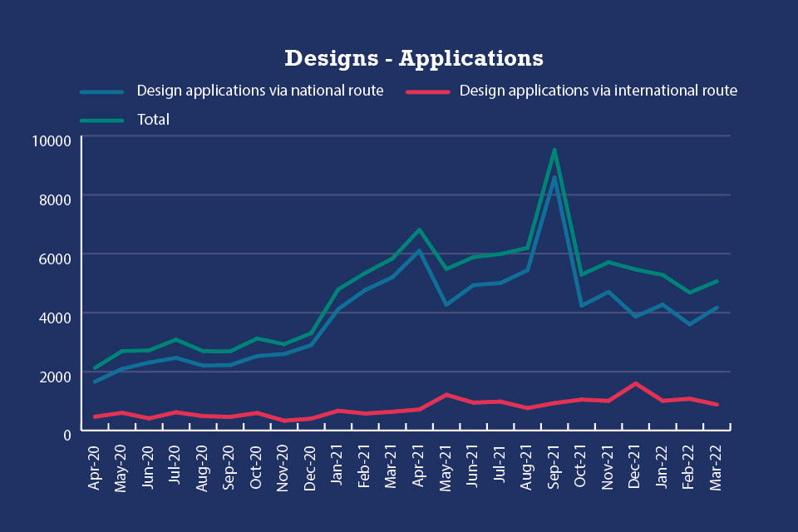Viewport: 798px width, 532px height.
Task: Click the 'Designs - Applications' chart title
Action: [413, 58]
